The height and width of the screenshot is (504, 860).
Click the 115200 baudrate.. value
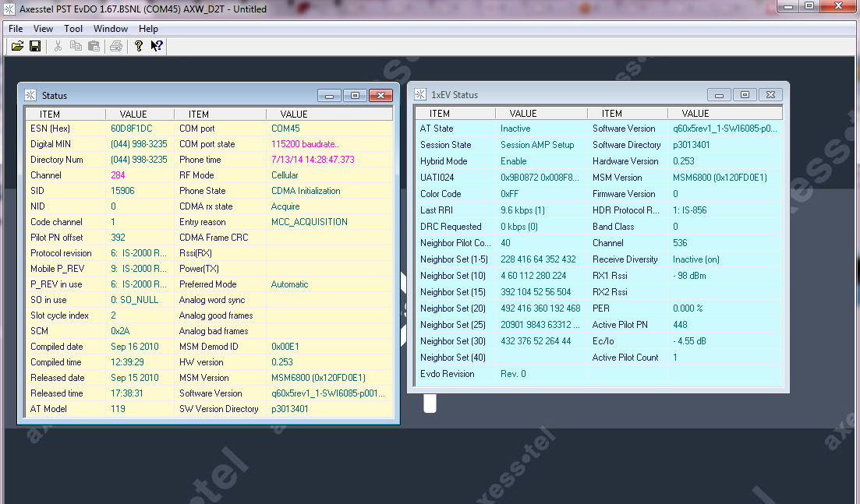(x=305, y=144)
